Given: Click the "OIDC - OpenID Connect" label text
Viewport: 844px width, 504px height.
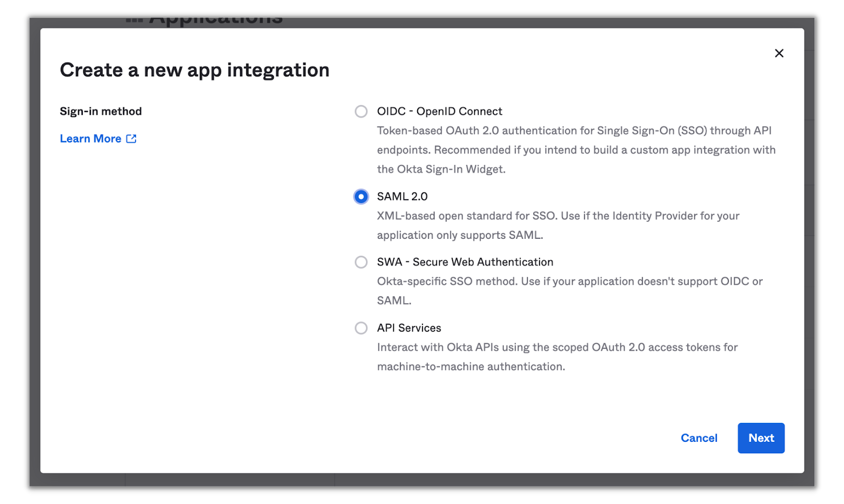Looking at the screenshot, I should [439, 112].
